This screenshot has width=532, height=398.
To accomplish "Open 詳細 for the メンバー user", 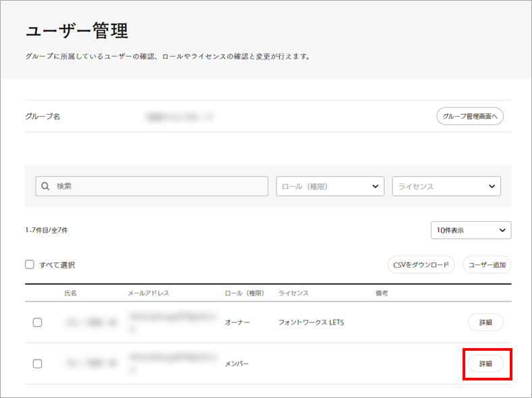I will (485, 364).
